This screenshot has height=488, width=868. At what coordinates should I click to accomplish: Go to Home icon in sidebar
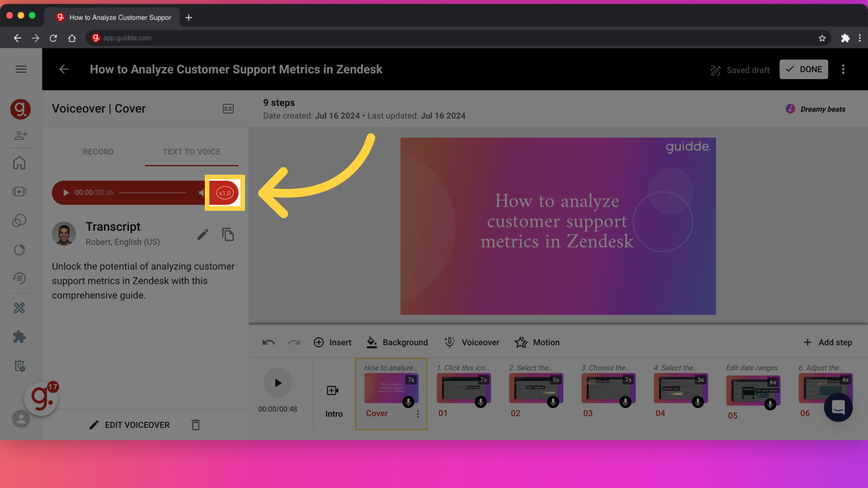tap(19, 163)
